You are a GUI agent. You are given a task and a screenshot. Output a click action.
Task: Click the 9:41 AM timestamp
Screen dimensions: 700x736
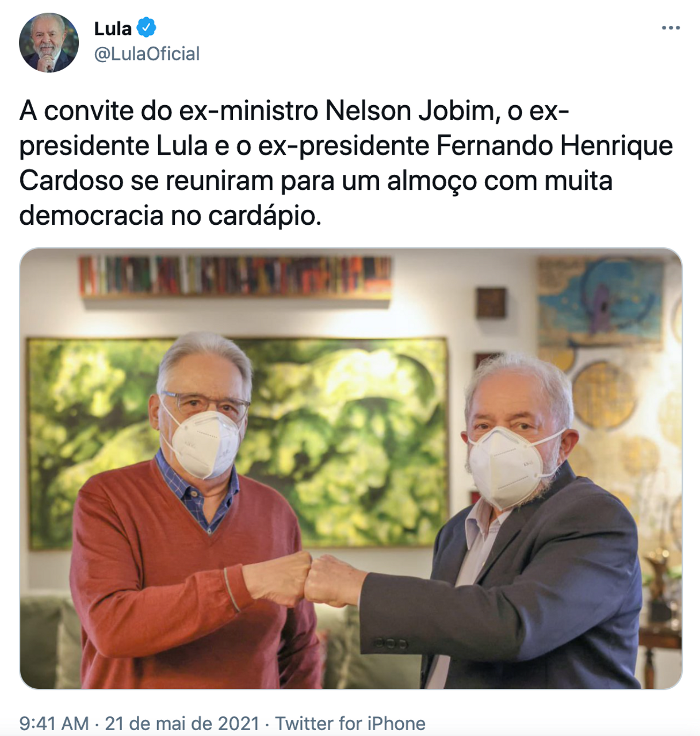54,723
